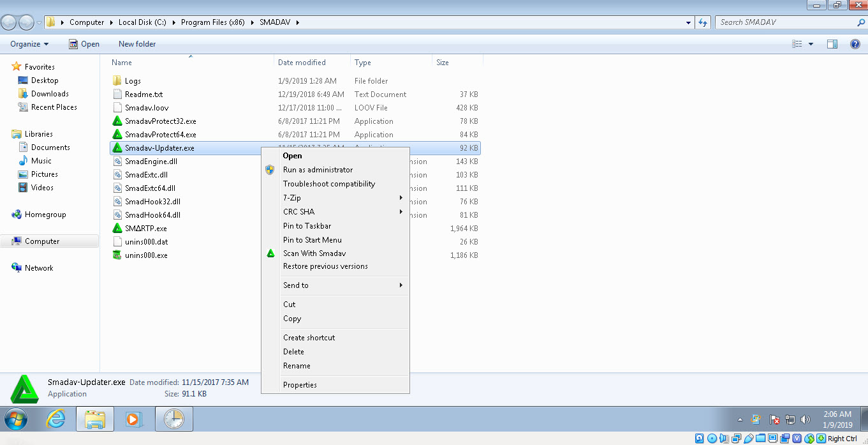Click the arrow after Computer in the address bar
Viewport: 868px width, 445px height.
pyautogui.click(x=111, y=22)
